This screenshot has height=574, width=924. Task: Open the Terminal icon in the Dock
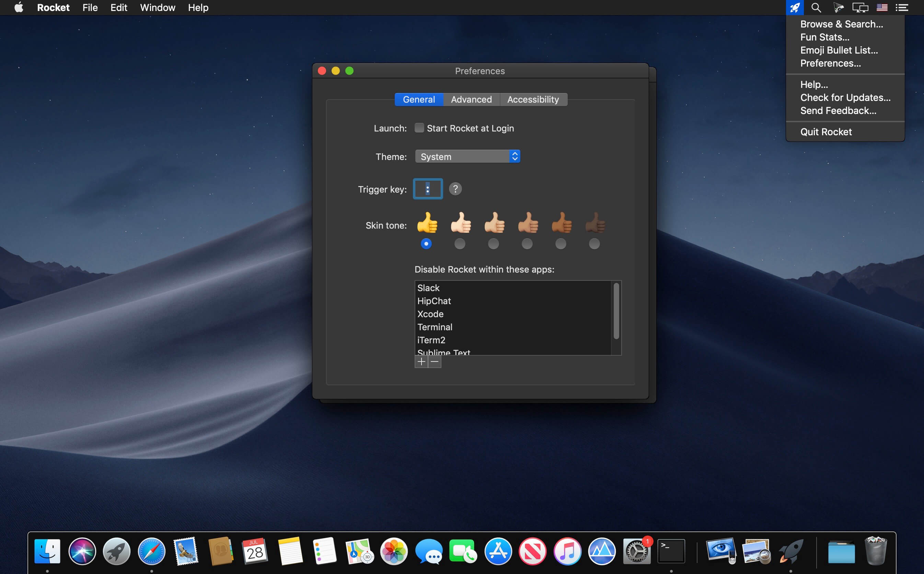pyautogui.click(x=671, y=551)
